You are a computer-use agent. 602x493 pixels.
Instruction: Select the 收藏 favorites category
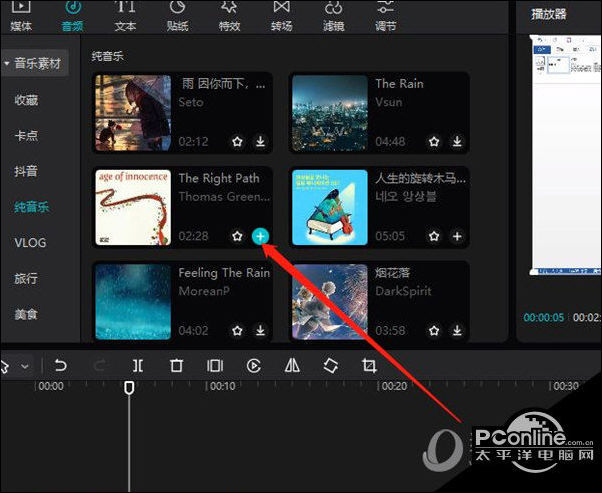point(26,100)
